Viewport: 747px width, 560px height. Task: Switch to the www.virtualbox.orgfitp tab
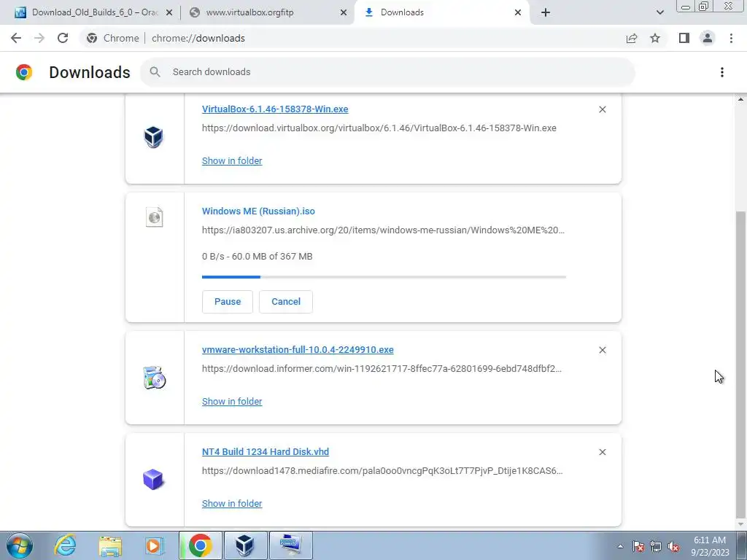(x=268, y=12)
